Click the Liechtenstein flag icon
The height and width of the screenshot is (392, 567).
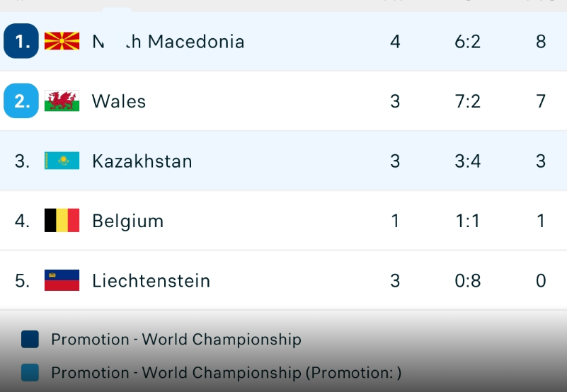pos(62,281)
